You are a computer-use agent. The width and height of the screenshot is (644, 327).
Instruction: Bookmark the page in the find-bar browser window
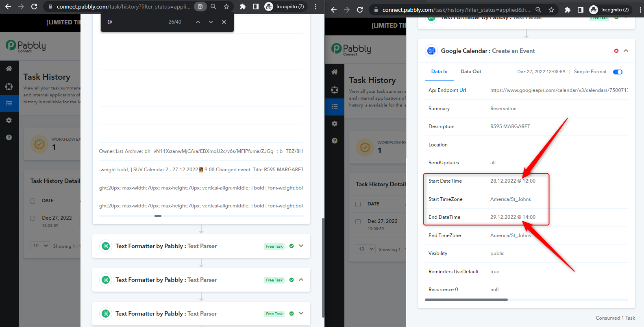click(x=226, y=7)
